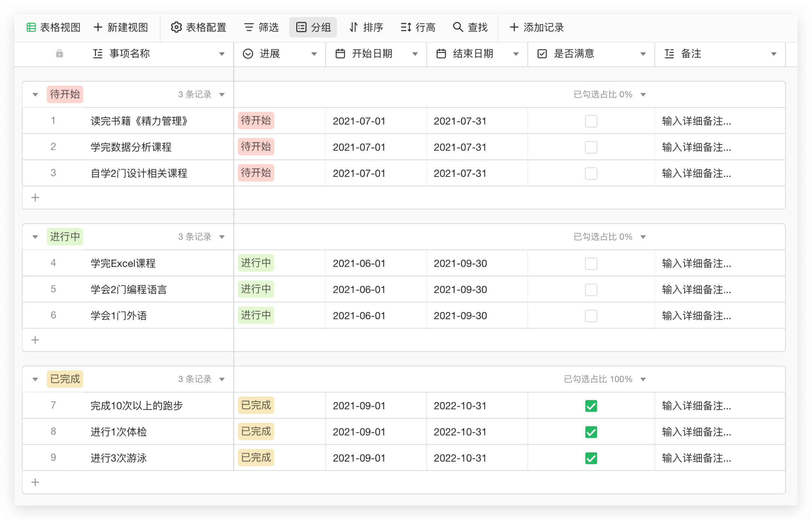The width and height of the screenshot is (812, 520).
Task: Click the text-type icon beside 事项名称
Action: pyautogui.click(x=98, y=54)
